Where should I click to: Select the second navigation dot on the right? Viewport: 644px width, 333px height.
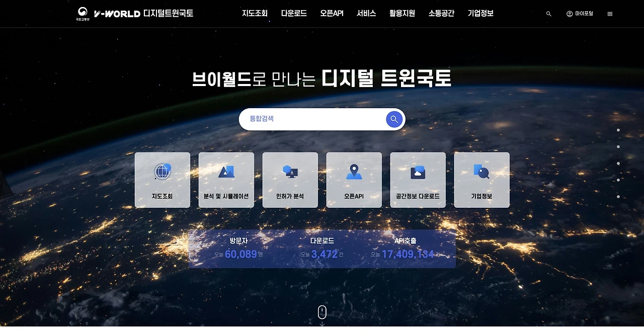click(618, 147)
